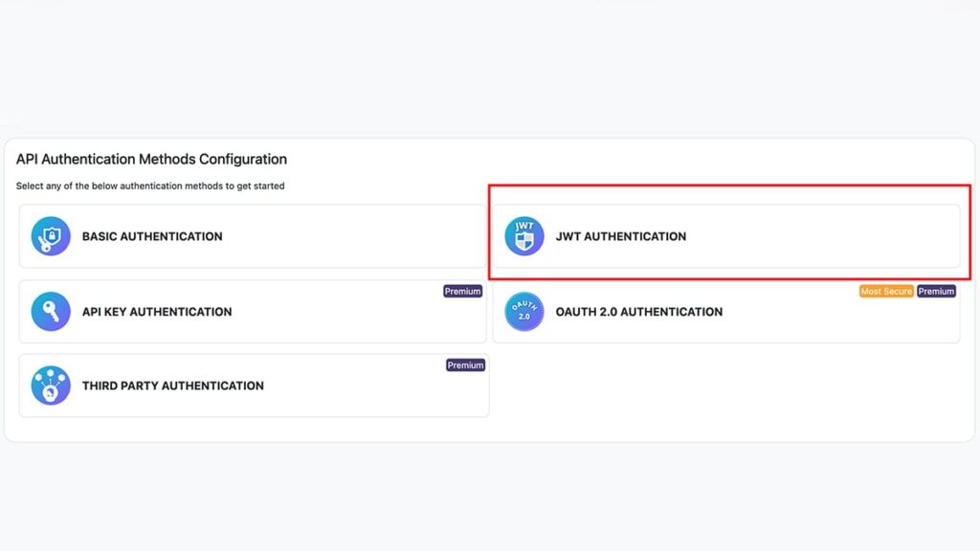Click Premium badge on OAuth 2.0 card
Screen dimensions: 980x551
936,291
